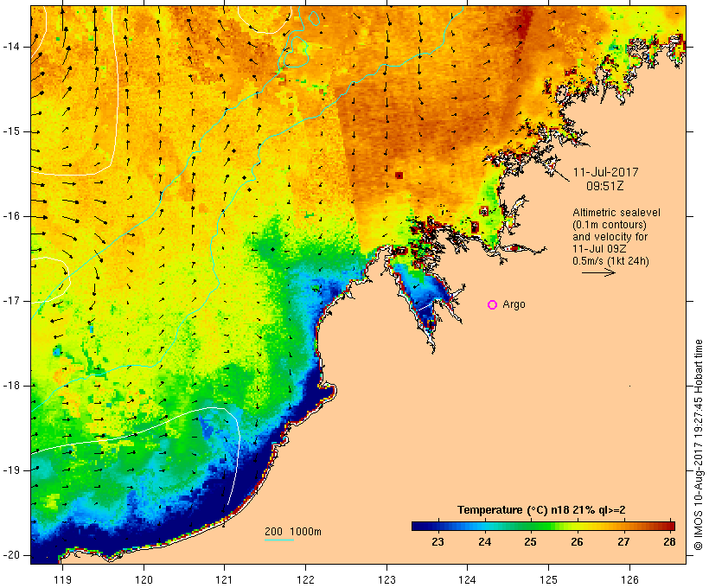Click the dark red hot-spot pixel near 123.2E 15.5S
This screenshot has height=588, width=709.
399,176
